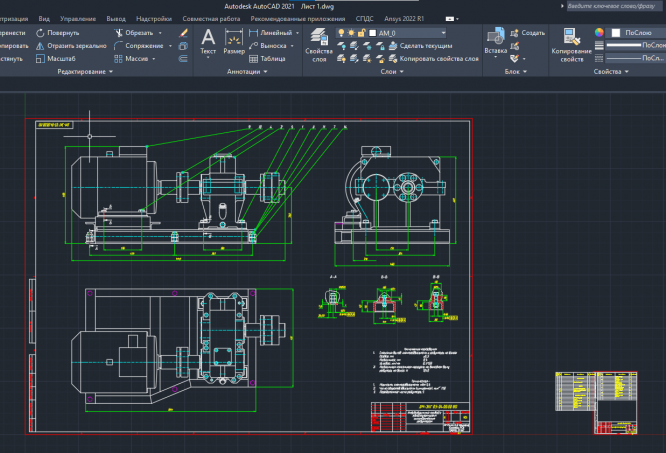The height and width of the screenshot is (453, 666).
Task: Switch to the Управление ribbon tab
Action: coord(78,18)
